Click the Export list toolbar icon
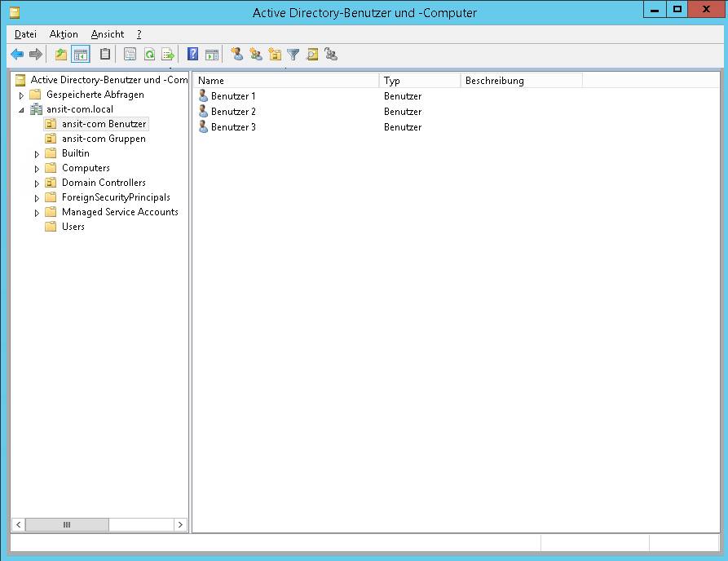 168,55
